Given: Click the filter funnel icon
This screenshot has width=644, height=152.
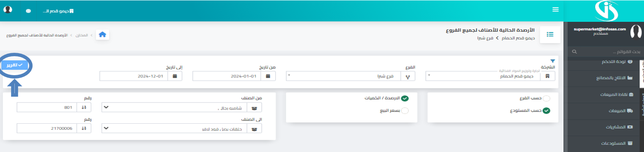Looking at the screenshot, I should (x=552, y=61).
